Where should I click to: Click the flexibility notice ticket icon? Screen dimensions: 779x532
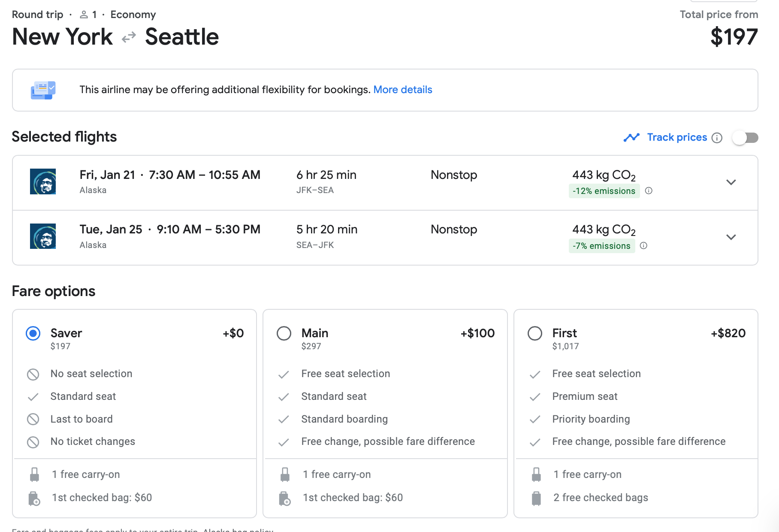(43, 90)
